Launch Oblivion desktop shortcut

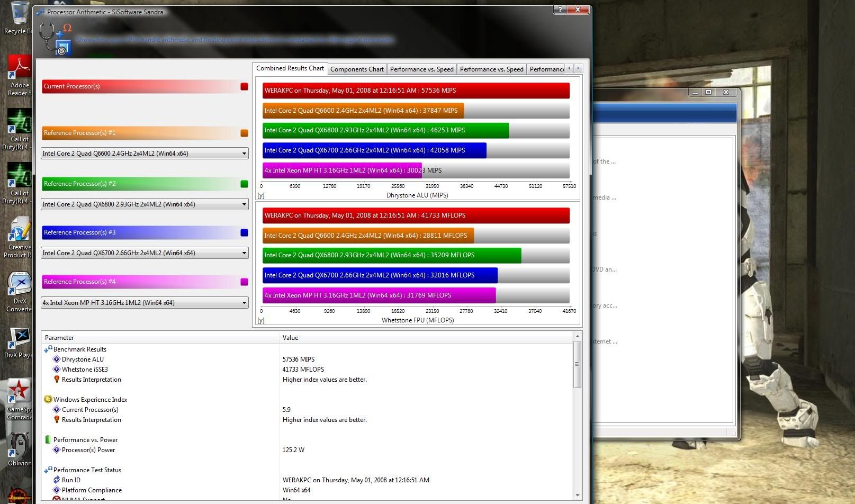(19, 449)
